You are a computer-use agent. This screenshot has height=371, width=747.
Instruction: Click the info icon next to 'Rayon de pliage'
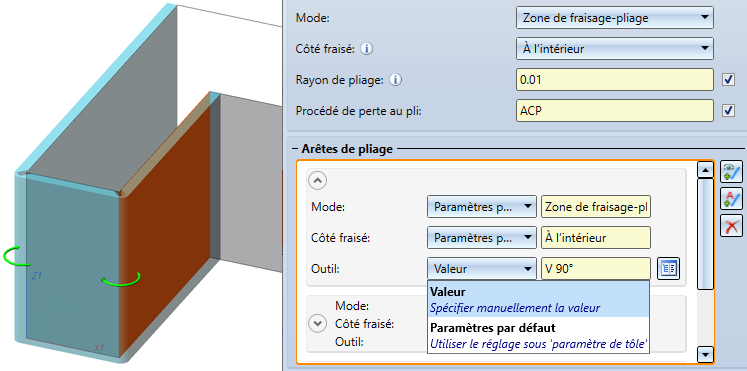tap(395, 80)
